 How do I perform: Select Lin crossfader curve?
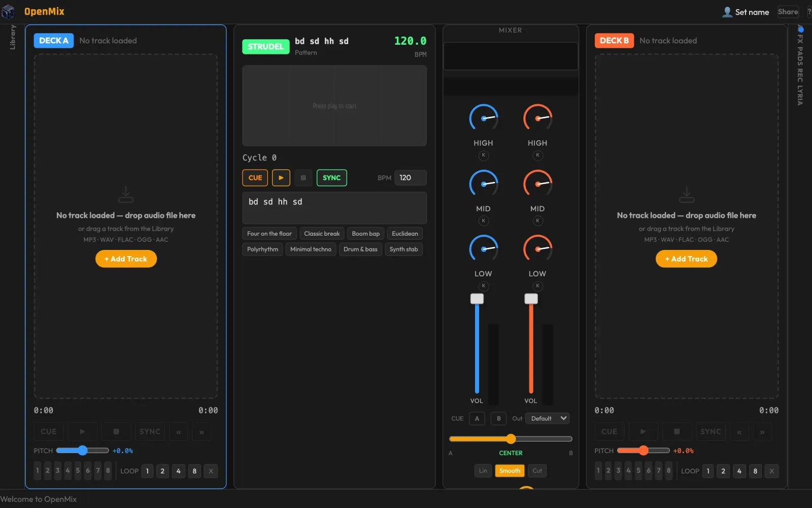click(483, 471)
